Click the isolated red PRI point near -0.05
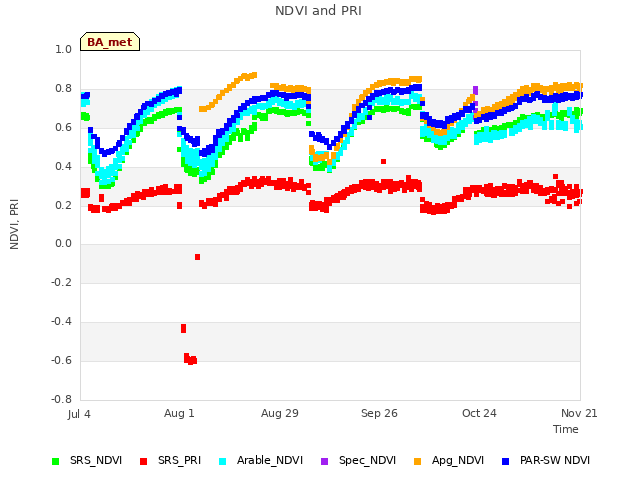This screenshot has height=480, width=640. pos(198,257)
